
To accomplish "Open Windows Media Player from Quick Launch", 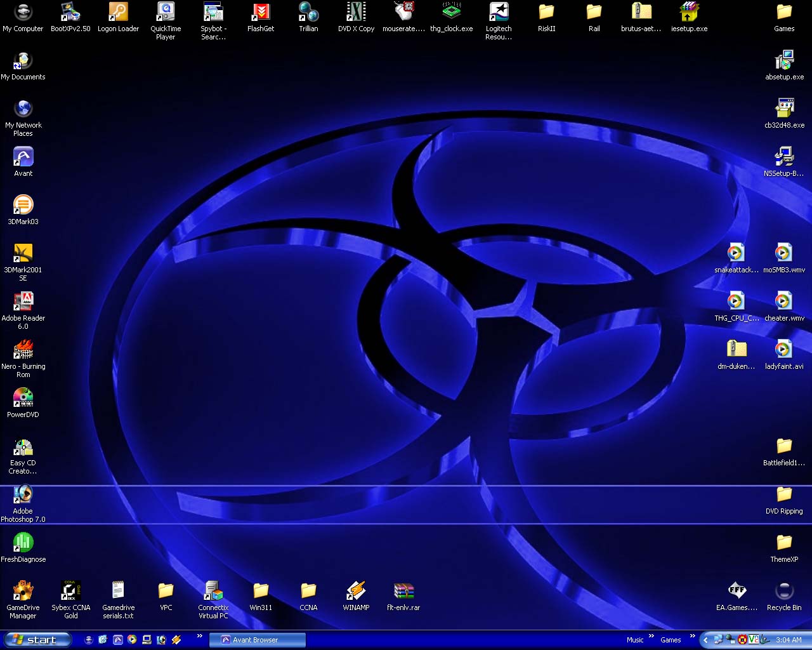I will click(133, 640).
